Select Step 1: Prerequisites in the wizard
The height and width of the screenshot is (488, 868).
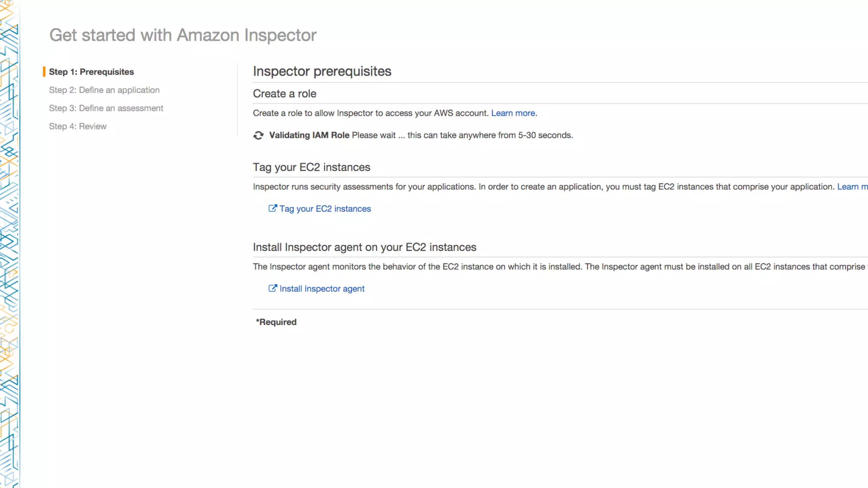[91, 72]
